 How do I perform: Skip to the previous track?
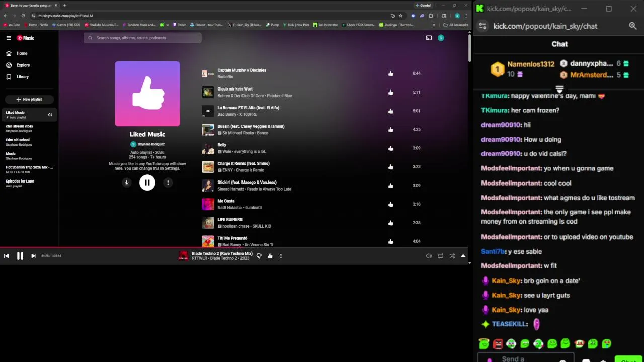point(6,256)
